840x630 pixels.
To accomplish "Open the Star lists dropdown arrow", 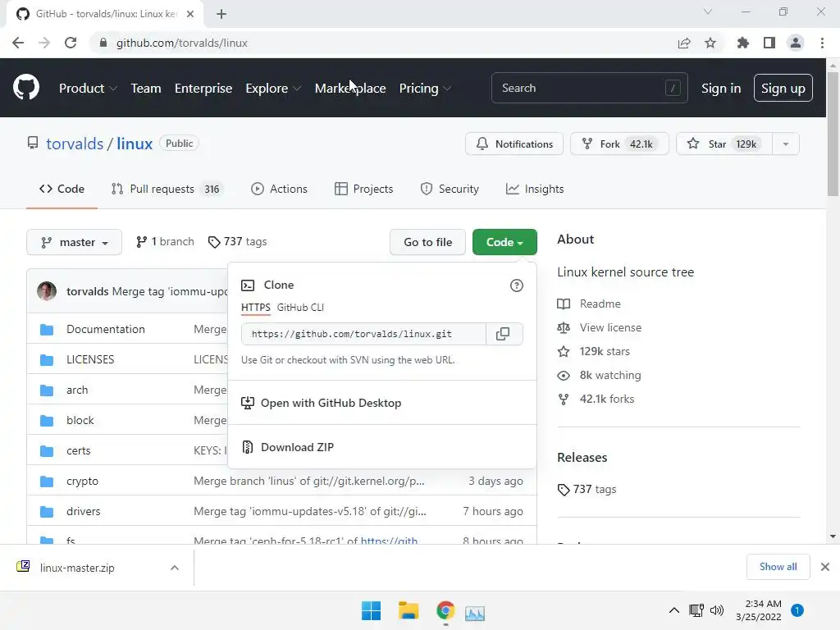I will pyautogui.click(x=786, y=144).
